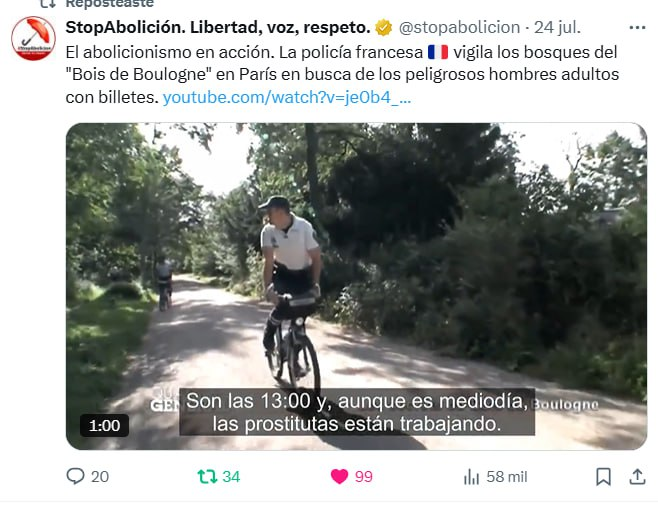Open the youtube.com/watch link
658x508 pixels.
coord(287,97)
